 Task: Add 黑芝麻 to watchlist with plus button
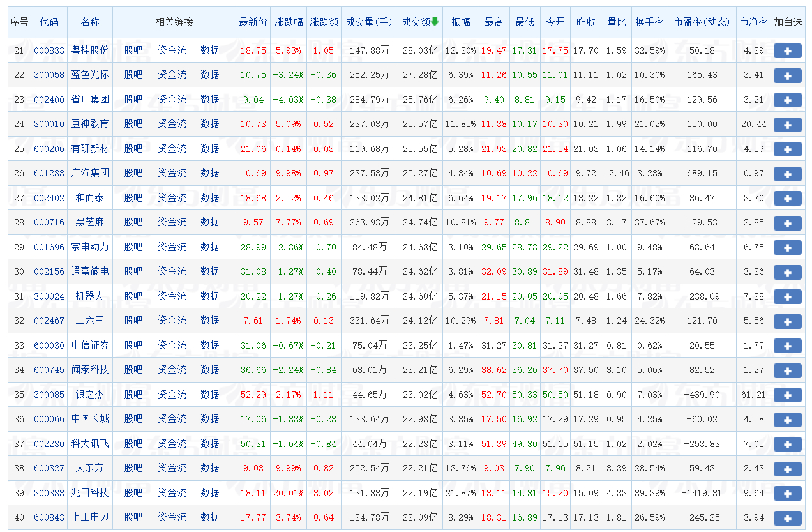coord(787,223)
